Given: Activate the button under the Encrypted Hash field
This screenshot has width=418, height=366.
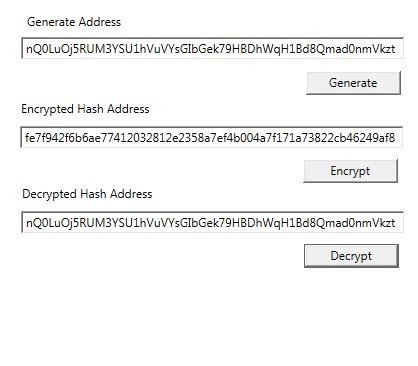Looking at the screenshot, I should (x=350, y=171).
